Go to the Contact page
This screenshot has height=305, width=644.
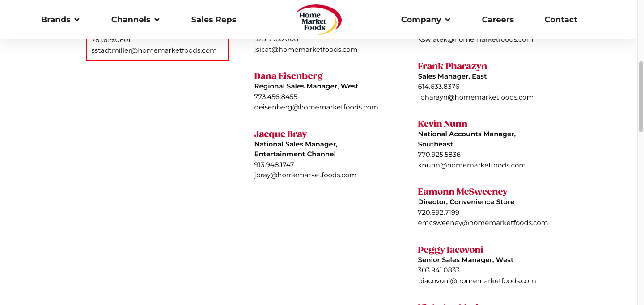[x=561, y=20]
